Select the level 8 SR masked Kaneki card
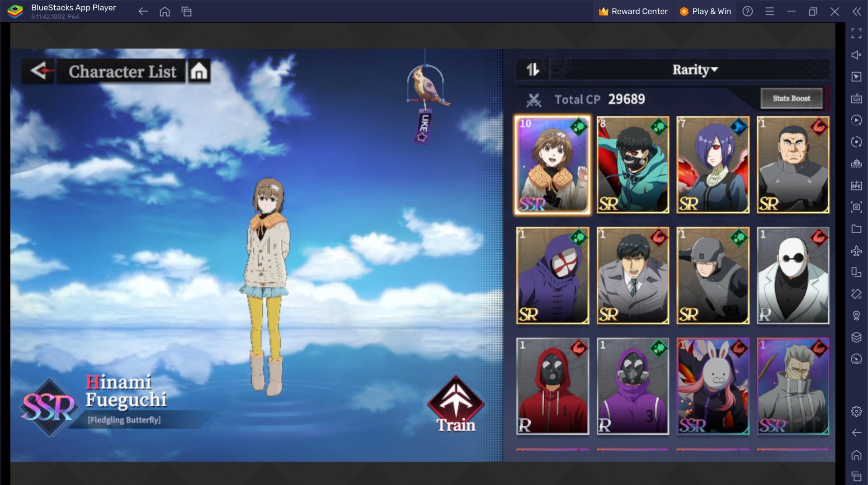Image resolution: width=868 pixels, height=485 pixels. [x=632, y=165]
